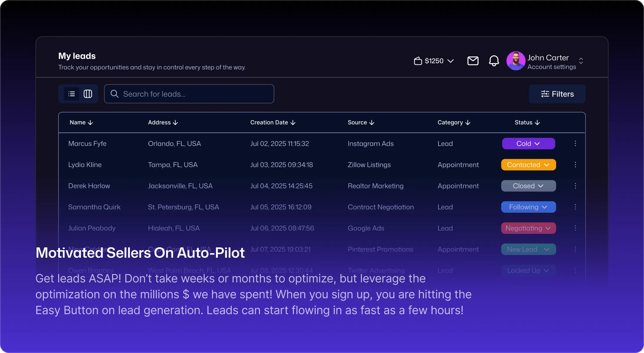The width and height of the screenshot is (644, 353).
Task: Click John Carter profile avatar
Action: coord(515,61)
